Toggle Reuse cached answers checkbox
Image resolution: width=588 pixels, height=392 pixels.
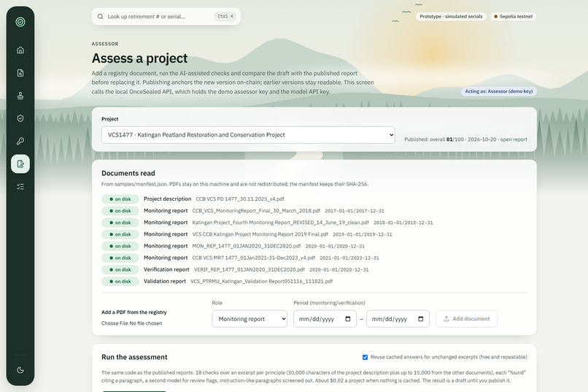click(365, 357)
